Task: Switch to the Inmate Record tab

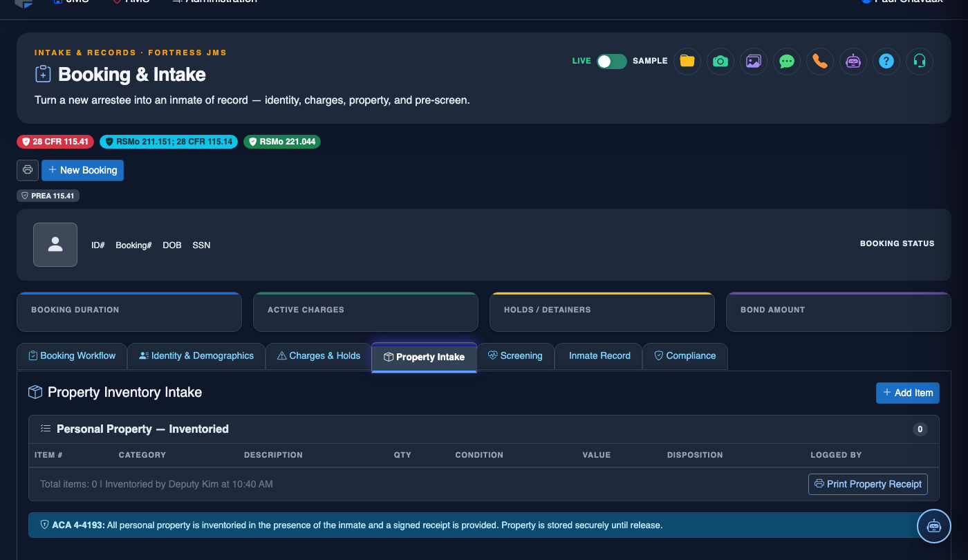Action: [599, 356]
